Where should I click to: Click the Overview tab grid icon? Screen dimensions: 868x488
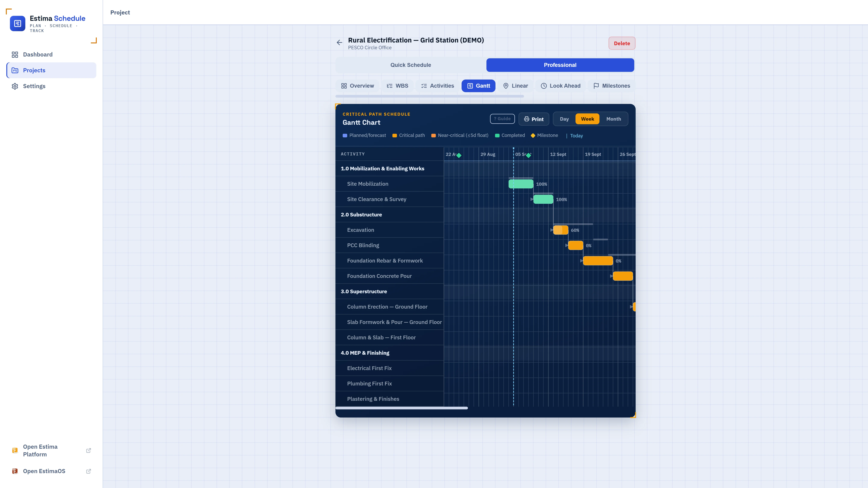pos(344,86)
